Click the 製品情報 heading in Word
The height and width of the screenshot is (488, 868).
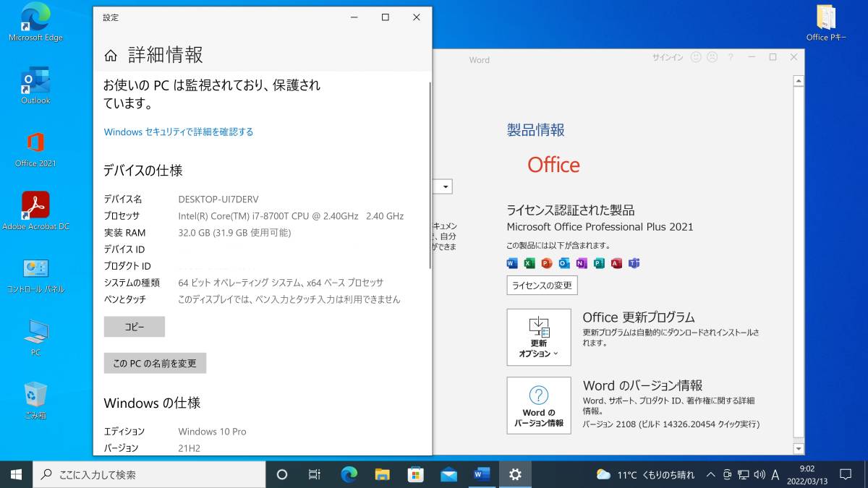tap(536, 130)
